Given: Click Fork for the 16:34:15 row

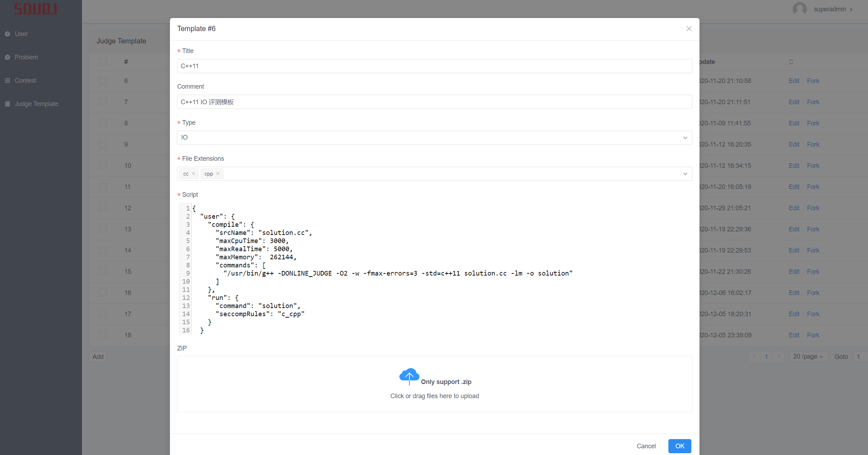Looking at the screenshot, I should [813, 166].
